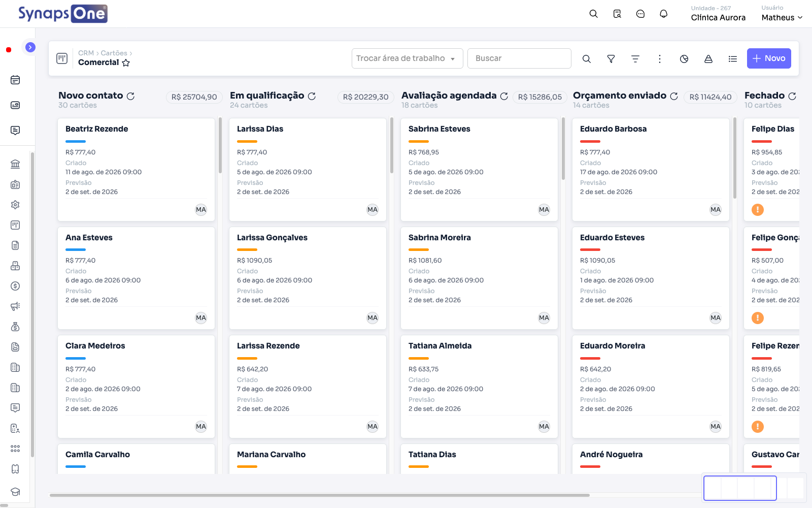Image resolution: width=812 pixels, height=508 pixels.
Task: Open the Sabrina Esteves card
Action: click(479, 170)
